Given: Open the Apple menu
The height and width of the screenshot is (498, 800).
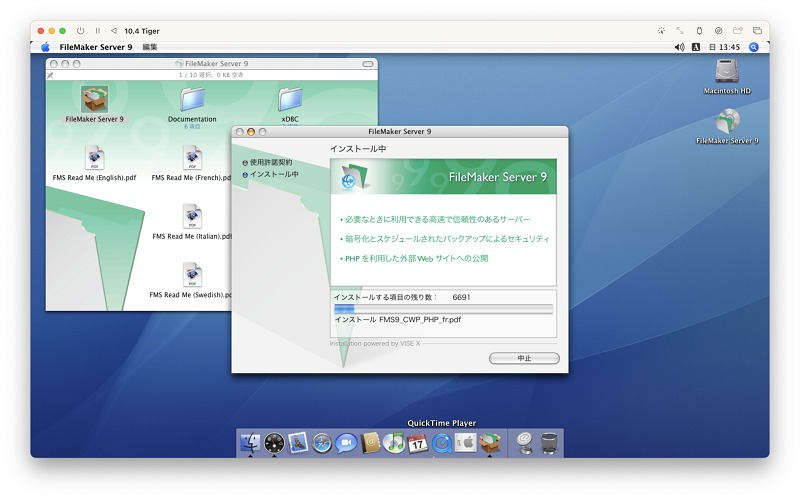Looking at the screenshot, I should coord(45,47).
